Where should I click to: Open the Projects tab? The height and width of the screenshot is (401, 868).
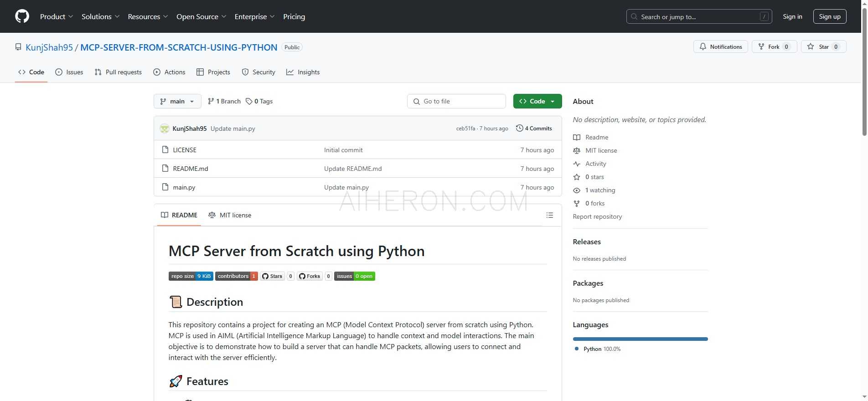(213, 72)
